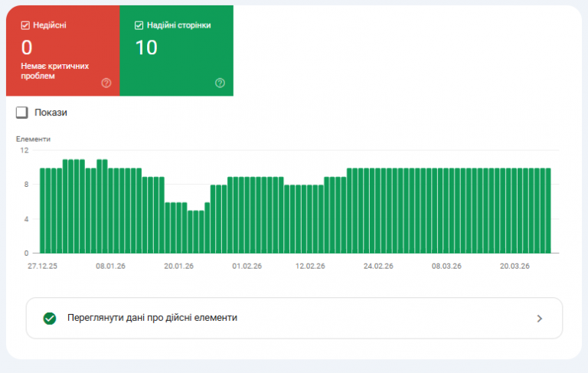The height and width of the screenshot is (373, 588).
Task: Enable the Покази checkbox
Action: pyautogui.click(x=21, y=113)
